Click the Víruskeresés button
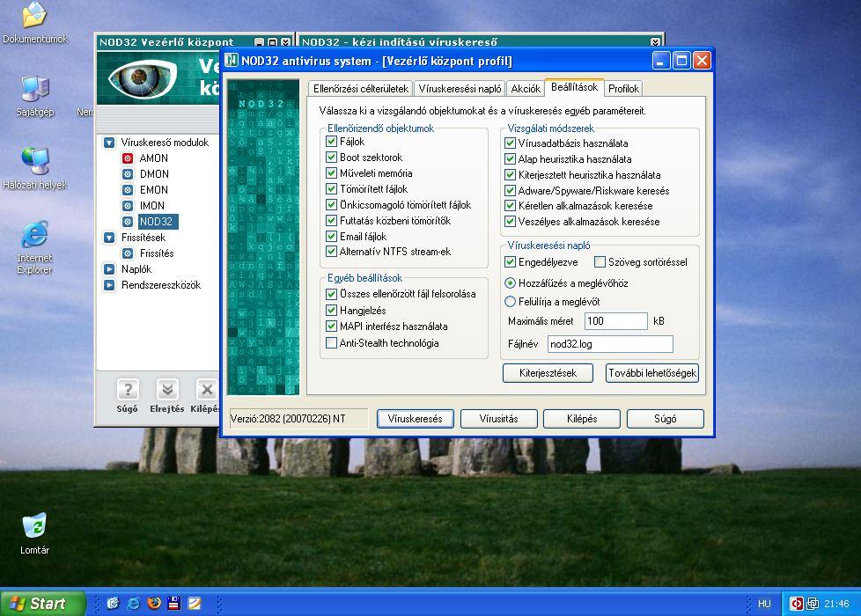Image resolution: width=861 pixels, height=616 pixels. tap(416, 419)
